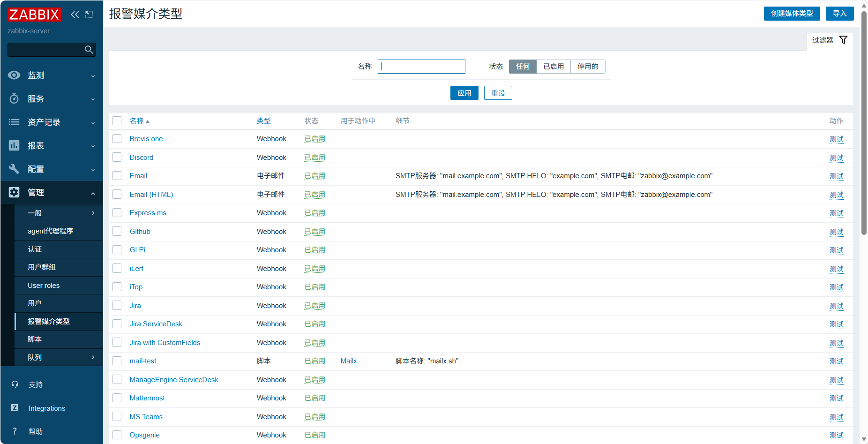868x444 pixels.
Task: Click the eye icon for 监测
Action: click(x=14, y=75)
